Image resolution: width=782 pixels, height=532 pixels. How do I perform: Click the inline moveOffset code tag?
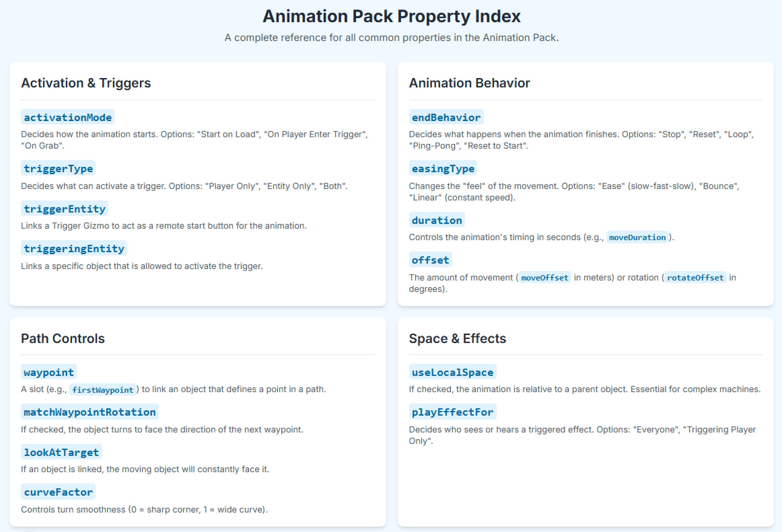pyautogui.click(x=544, y=278)
